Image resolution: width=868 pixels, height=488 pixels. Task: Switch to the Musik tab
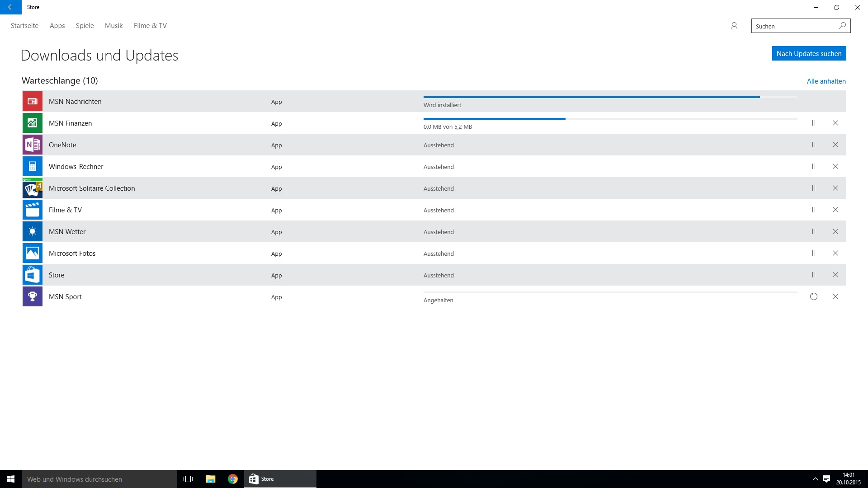113,26
